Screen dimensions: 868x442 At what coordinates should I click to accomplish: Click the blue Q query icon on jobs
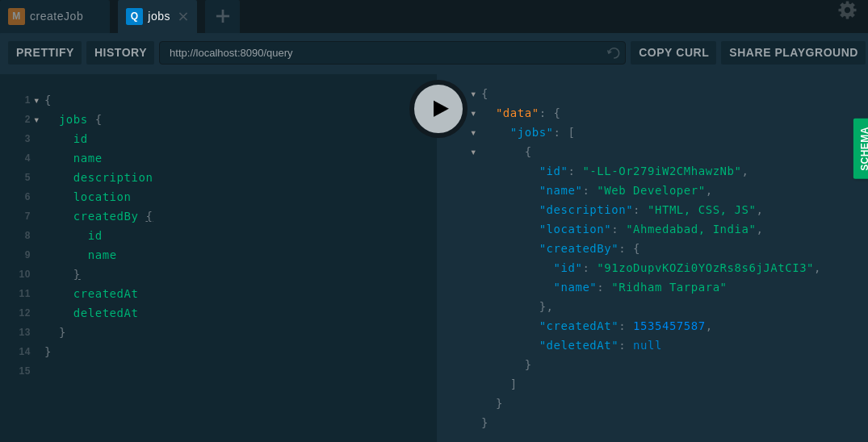134,16
